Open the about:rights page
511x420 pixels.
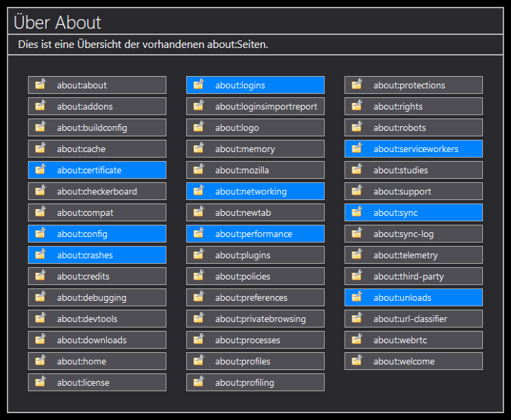click(x=414, y=106)
